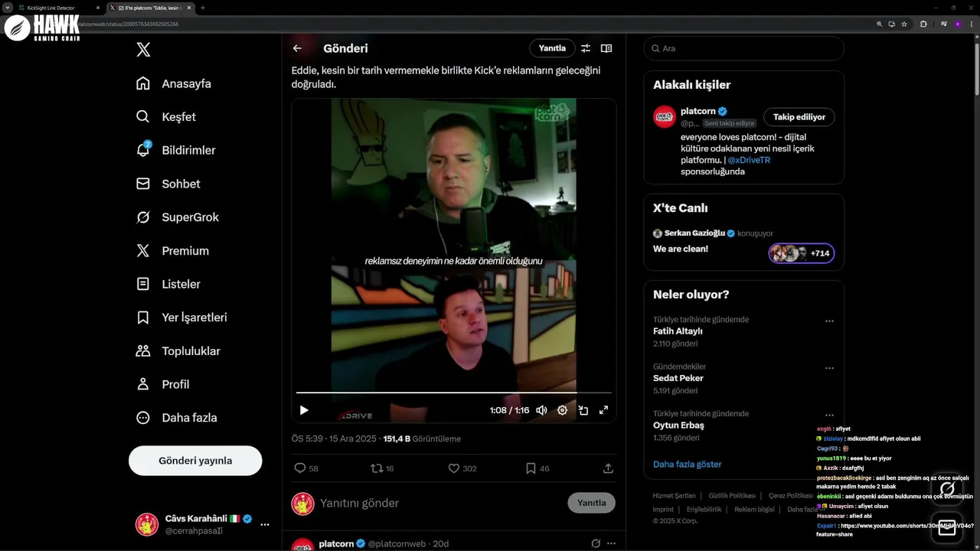Open platcorn profile avatar in Alakalı kişiler
Screen dimensions: 980x551
click(664, 117)
